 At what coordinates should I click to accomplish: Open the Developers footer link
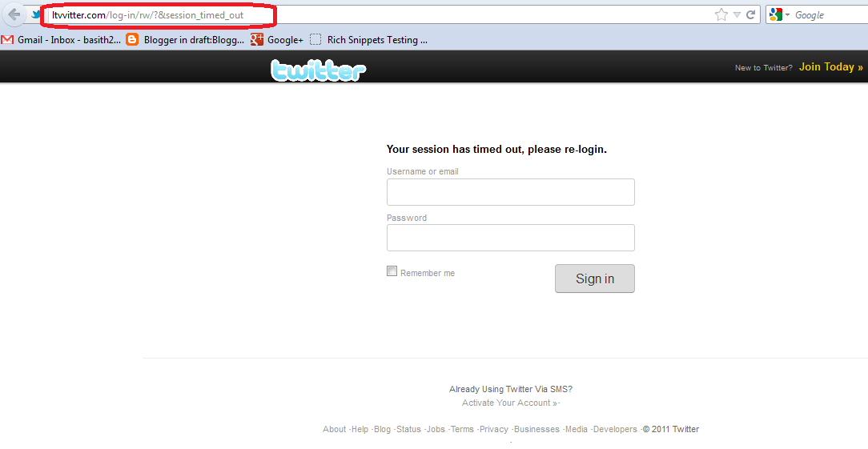pos(615,429)
